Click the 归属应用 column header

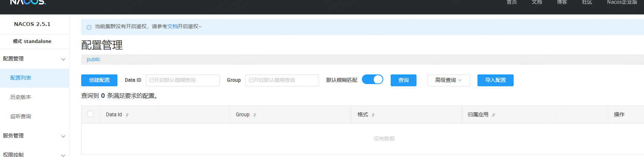pos(535,115)
